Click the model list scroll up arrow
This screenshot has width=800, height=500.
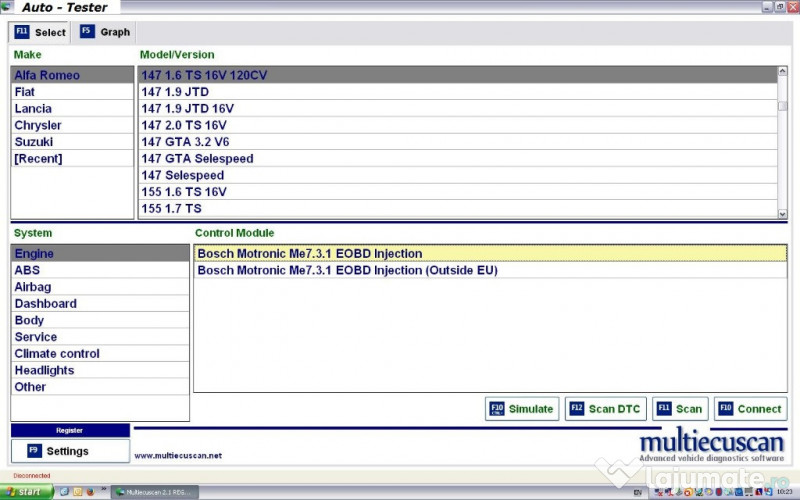[782, 71]
